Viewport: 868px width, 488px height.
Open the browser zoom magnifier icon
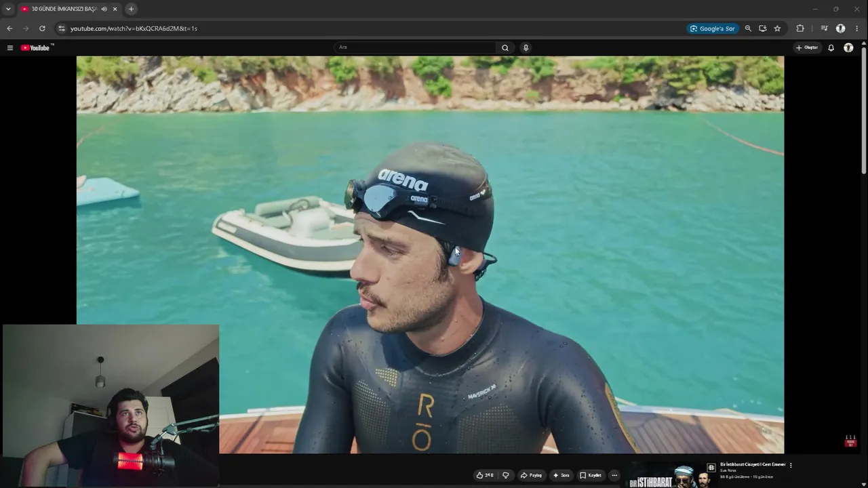click(x=748, y=28)
